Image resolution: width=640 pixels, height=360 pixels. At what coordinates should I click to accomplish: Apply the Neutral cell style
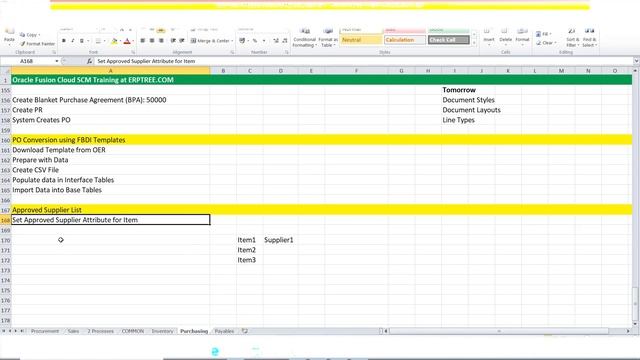tap(361, 40)
